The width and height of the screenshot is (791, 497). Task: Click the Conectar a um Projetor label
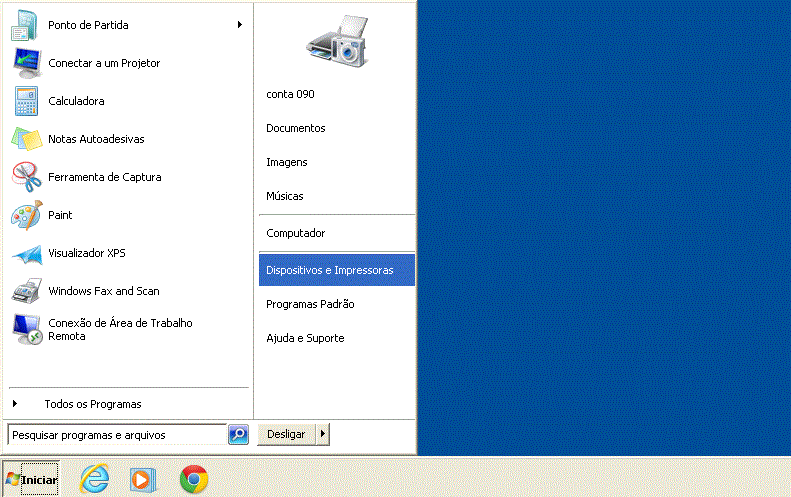coord(104,63)
